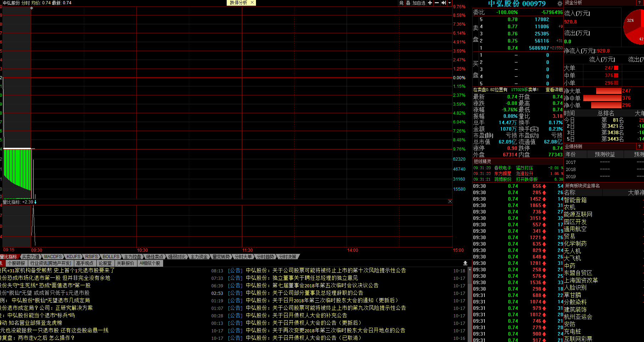The height and width of the screenshot is (342, 644).
Task: Open news headline 复盘：两市走v之后 怎么操作？
Action: (x=37, y=338)
